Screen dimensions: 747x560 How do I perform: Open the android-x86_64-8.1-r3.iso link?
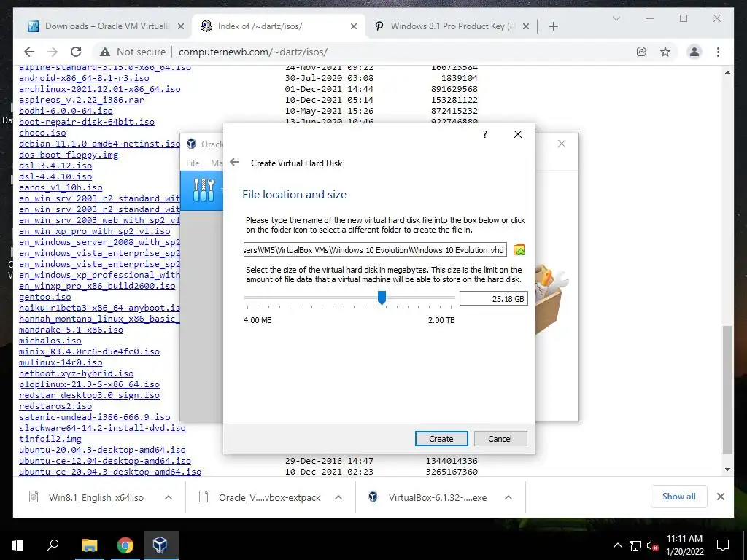click(x=84, y=78)
